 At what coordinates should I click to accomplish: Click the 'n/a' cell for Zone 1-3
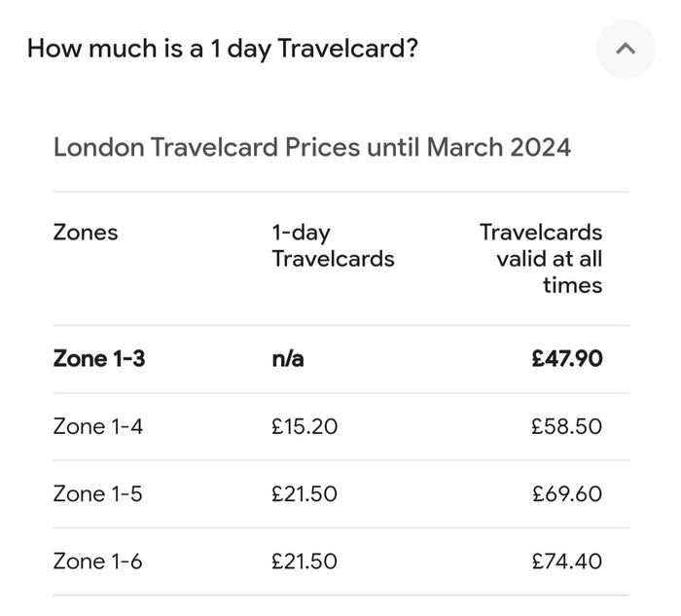[288, 358]
